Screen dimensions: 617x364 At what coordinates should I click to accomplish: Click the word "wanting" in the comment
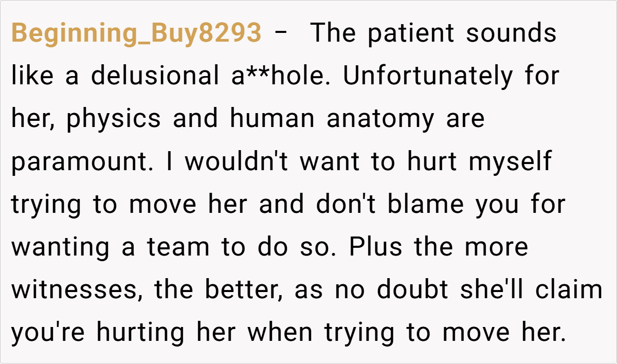click(x=60, y=248)
